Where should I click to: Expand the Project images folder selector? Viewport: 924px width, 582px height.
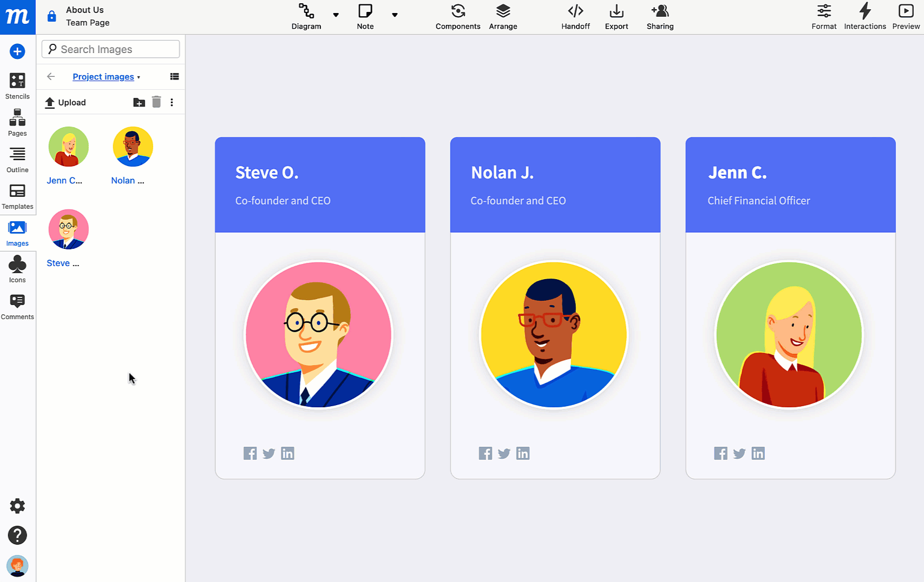(139, 77)
